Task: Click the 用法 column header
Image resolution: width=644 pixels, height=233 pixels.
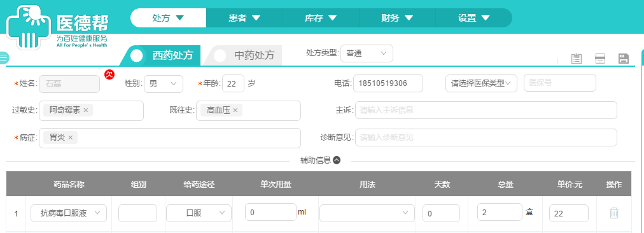Action: [367, 184]
